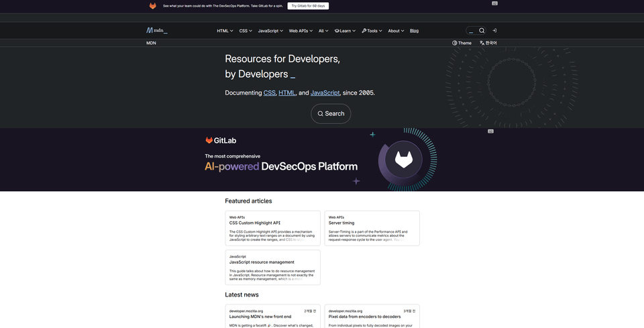Screen dimensions: 644x328
Task: Expand the HTML navigation menu
Action: click(x=225, y=31)
